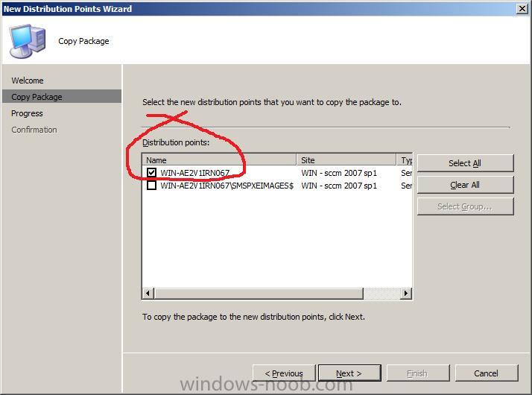Click the SMSPXEIMAGES$ row's site cell
Screen dimensions: 532x395
[x=339, y=186]
